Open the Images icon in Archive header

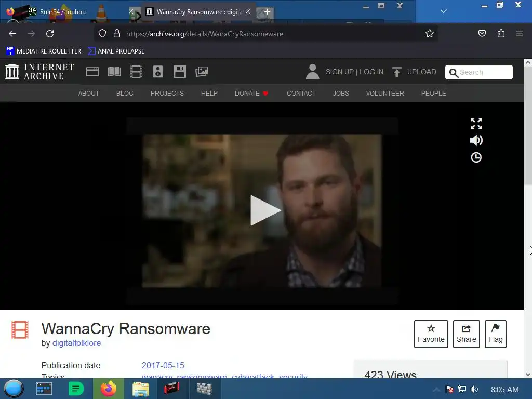[202, 72]
